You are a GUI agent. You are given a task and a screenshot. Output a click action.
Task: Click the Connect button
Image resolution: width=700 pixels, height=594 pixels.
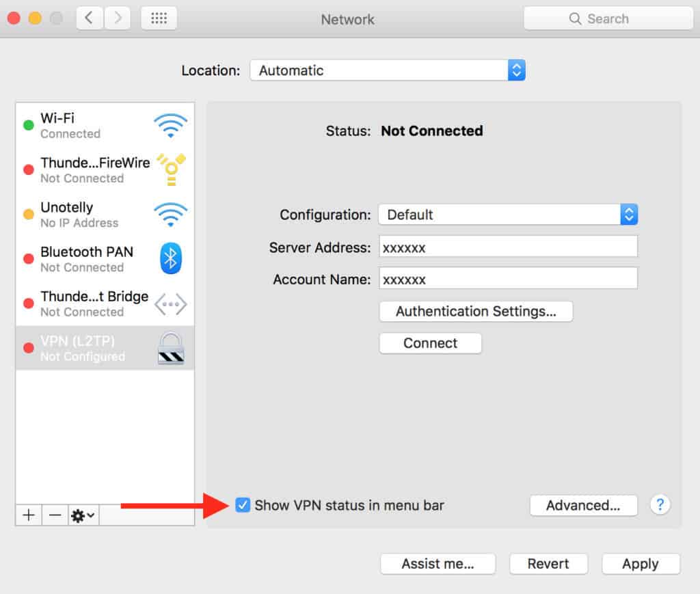[x=430, y=343]
